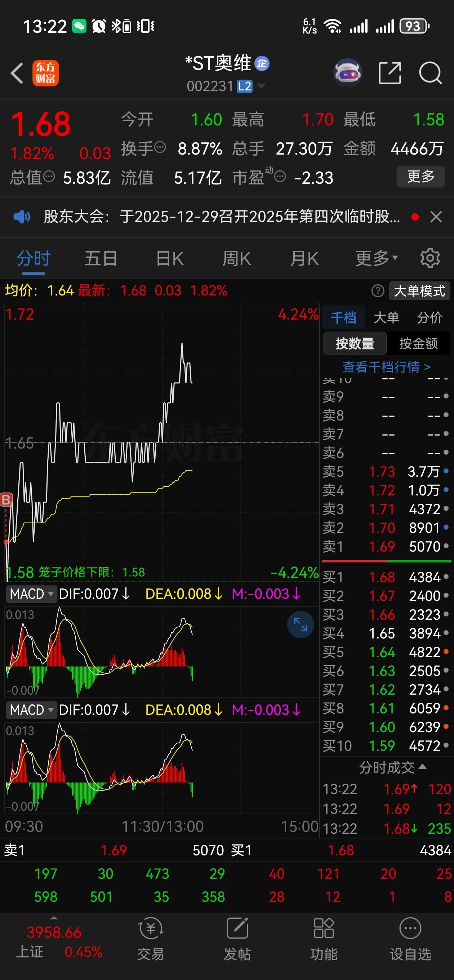Tap the 买5 row at 1.64
Screen dimensions: 454x980
tap(386, 652)
